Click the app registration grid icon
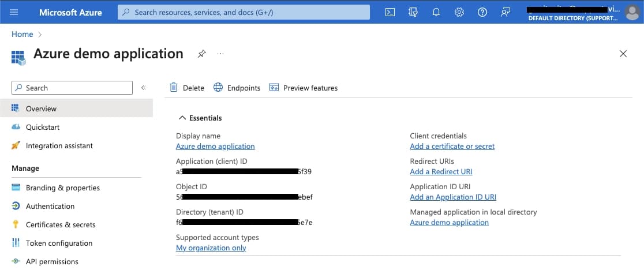The width and height of the screenshot is (644, 270). 18,58
